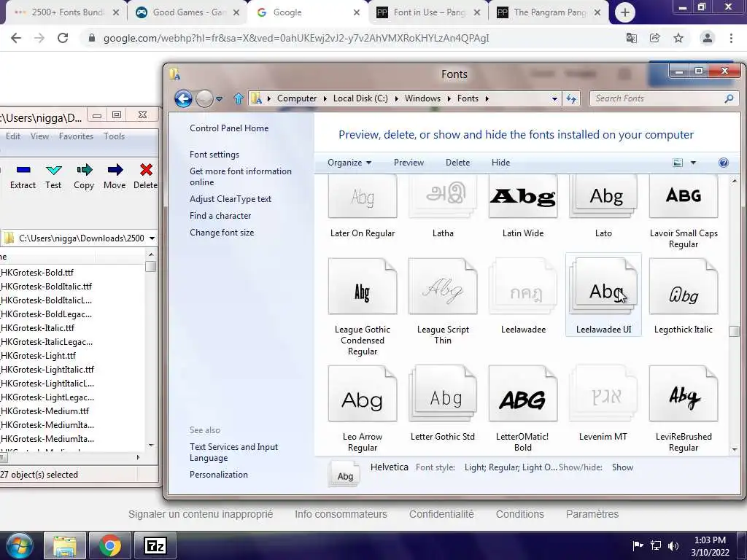Viewport: 747px width, 560px height.
Task: Click Chrome's back arrow
Action: click(x=16, y=38)
